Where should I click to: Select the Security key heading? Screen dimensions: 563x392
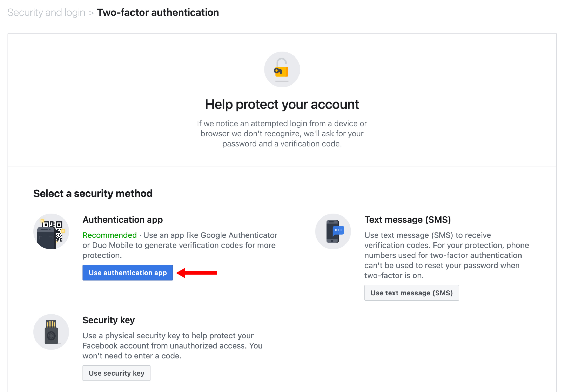tap(109, 320)
